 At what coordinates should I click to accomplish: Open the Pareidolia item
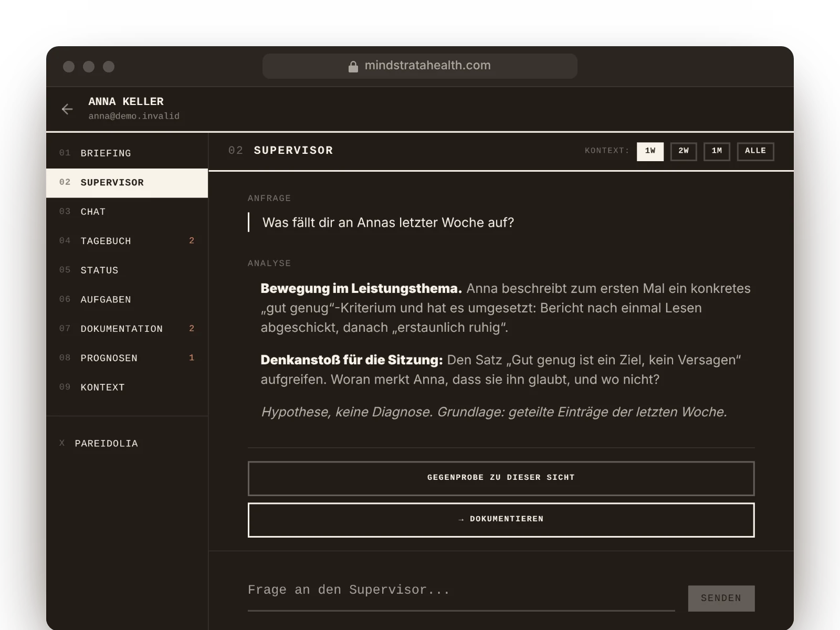tap(127, 444)
